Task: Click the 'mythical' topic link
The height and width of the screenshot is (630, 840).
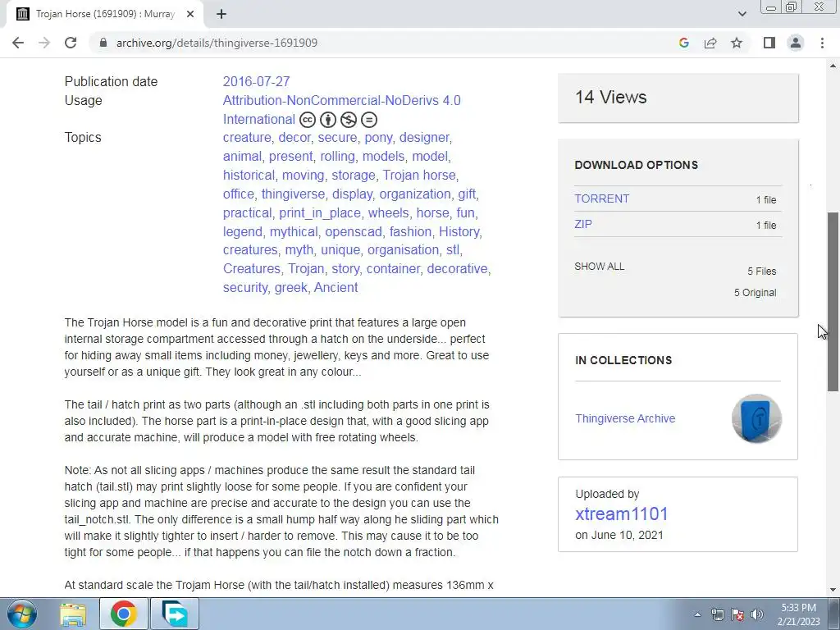Action: click(x=294, y=231)
